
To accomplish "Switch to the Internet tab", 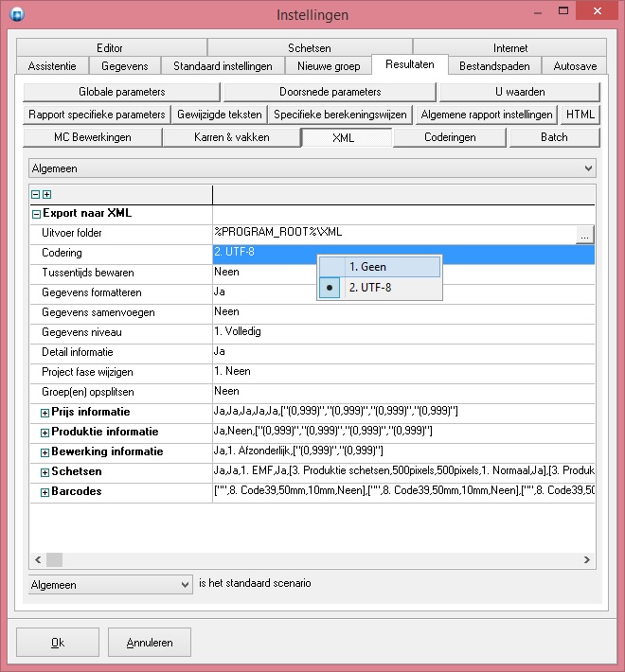I will [x=510, y=48].
